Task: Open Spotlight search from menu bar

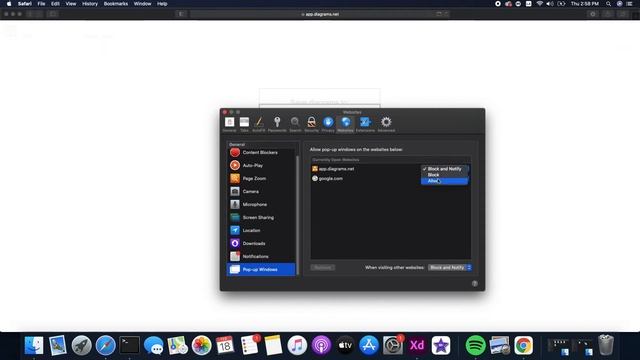Action: pyautogui.click(x=609, y=4)
